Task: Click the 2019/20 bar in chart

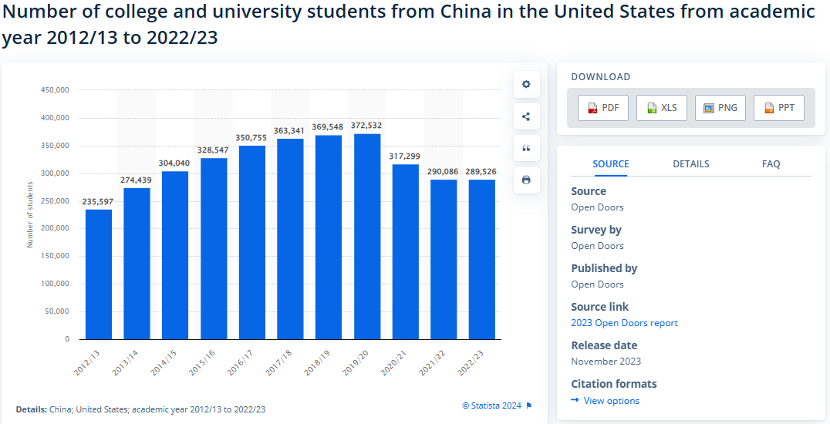Action: pos(367,237)
